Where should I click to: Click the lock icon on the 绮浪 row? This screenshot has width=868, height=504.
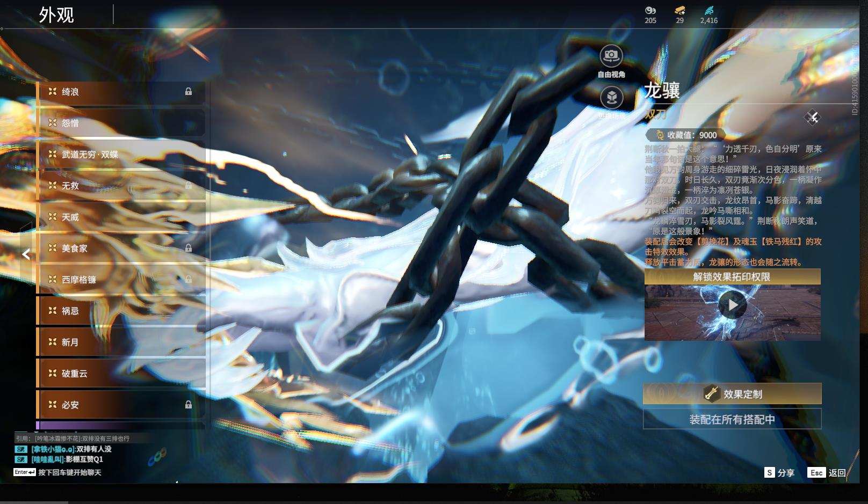click(x=189, y=92)
